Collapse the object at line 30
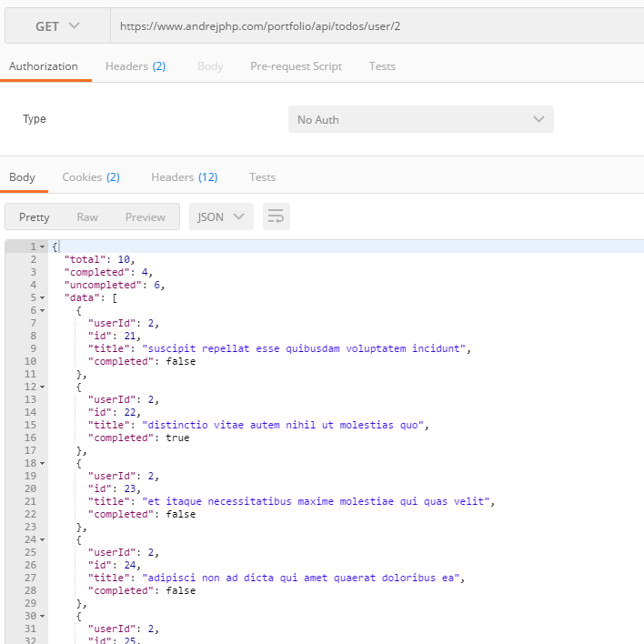644x644 pixels. point(43,616)
